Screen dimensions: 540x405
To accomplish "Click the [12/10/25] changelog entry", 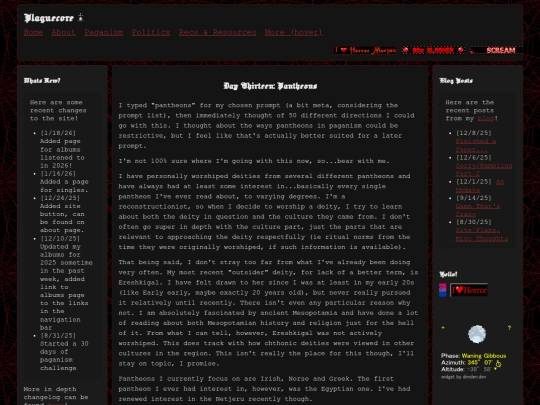I will [66, 282].
